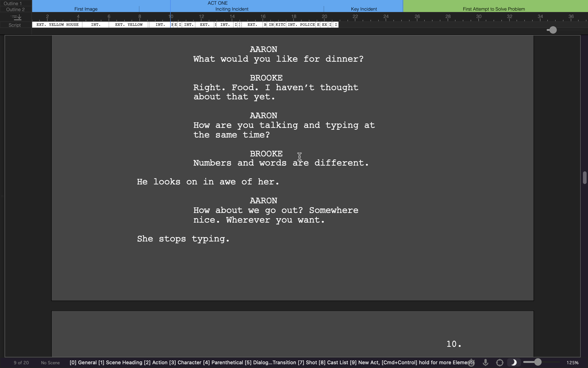588x368 pixels.
Task: Click the ACT ONE outline header
Action: click(x=218, y=3)
